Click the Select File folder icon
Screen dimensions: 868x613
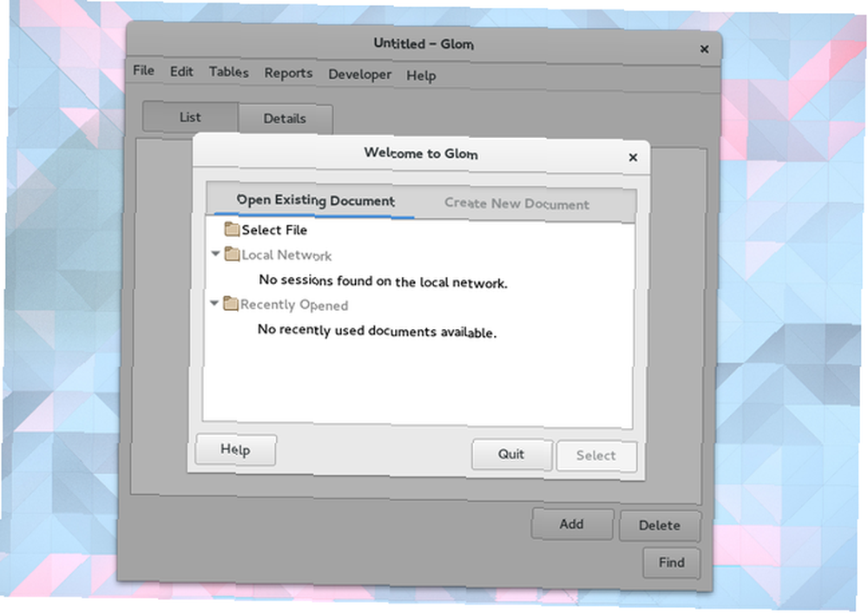click(x=232, y=228)
